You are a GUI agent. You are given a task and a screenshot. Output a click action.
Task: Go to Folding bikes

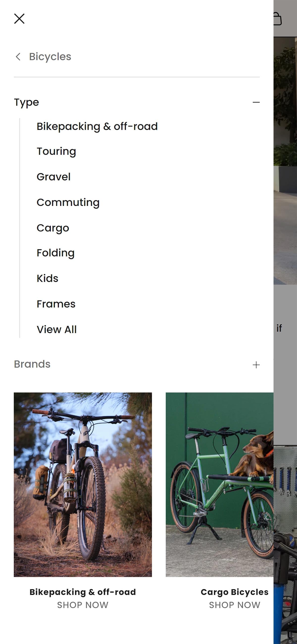tap(55, 253)
